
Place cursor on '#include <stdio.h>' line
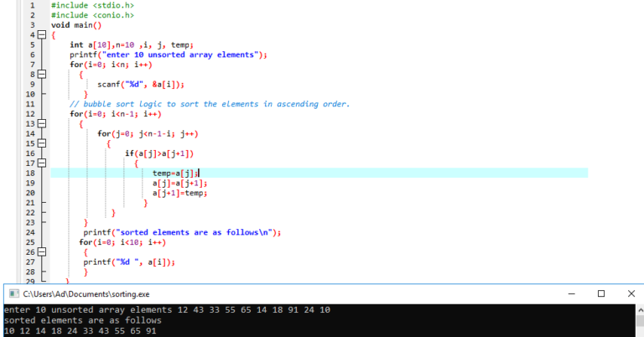pos(92,5)
